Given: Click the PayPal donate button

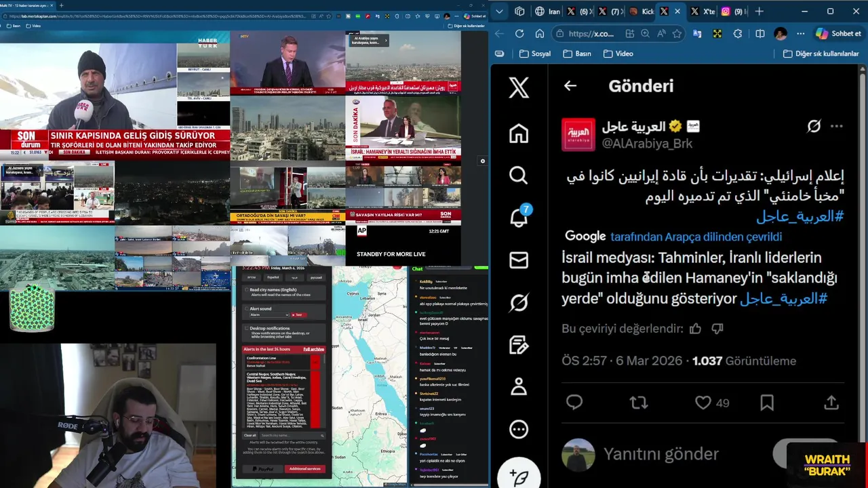Looking at the screenshot, I should pos(262,469).
